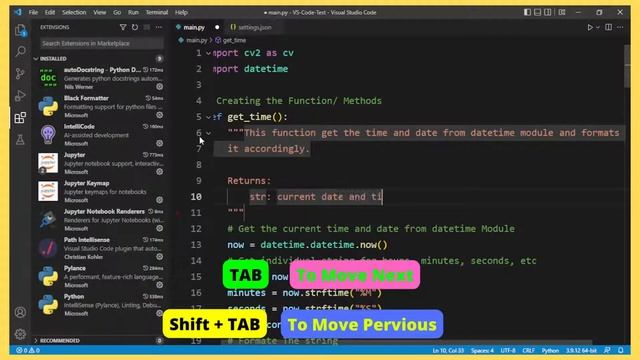Toggle the secondary side bar layout icon
This screenshot has height=360, width=640.
pyautogui.click(x=548, y=12)
